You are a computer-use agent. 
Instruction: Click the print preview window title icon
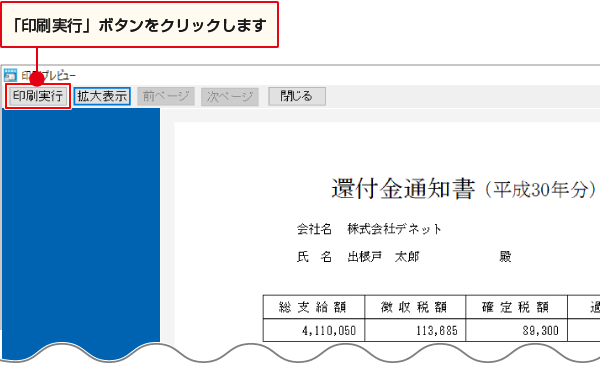[10, 75]
